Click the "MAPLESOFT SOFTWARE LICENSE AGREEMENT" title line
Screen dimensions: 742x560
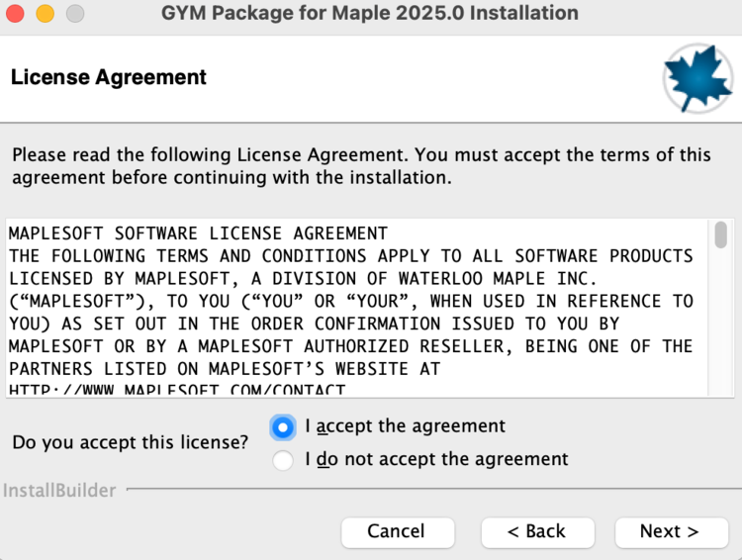(x=198, y=233)
